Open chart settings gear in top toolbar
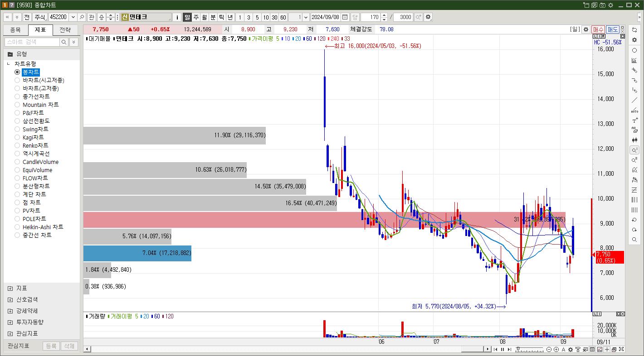644x356 pixels. (428, 17)
